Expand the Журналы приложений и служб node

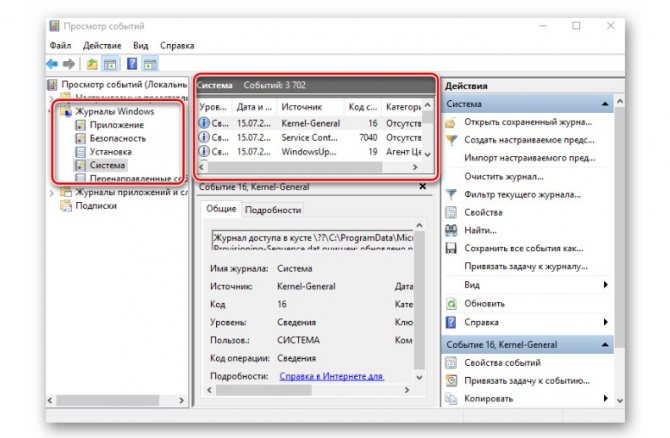(x=51, y=193)
